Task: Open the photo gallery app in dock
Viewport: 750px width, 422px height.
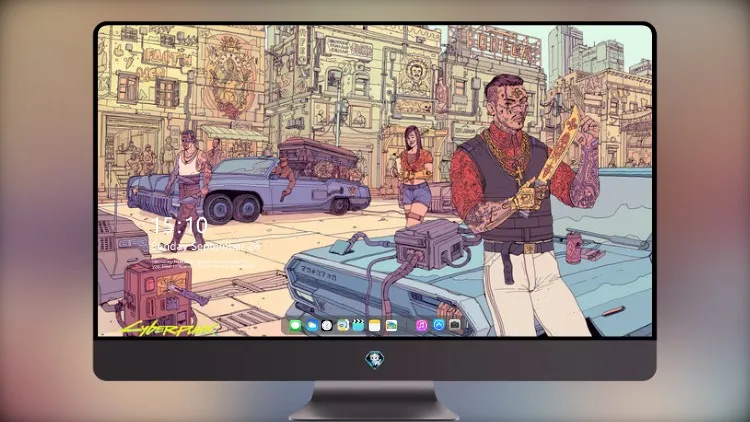Action: point(391,326)
